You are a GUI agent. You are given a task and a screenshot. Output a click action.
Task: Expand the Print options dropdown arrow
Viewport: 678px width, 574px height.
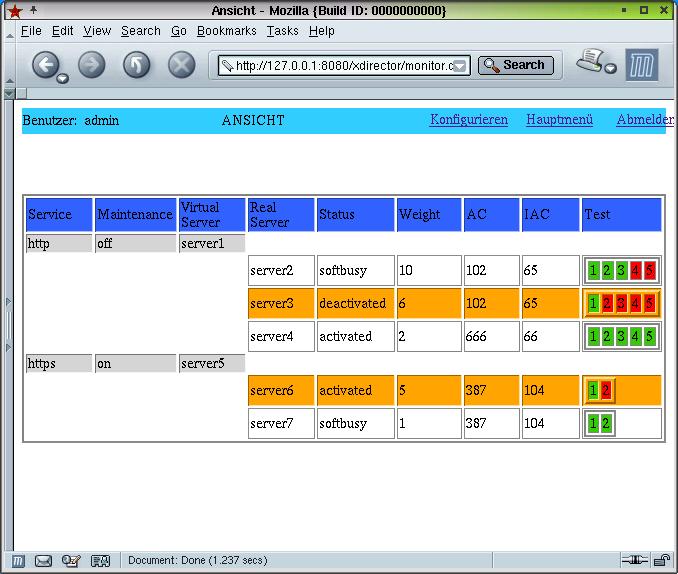[x=610, y=69]
